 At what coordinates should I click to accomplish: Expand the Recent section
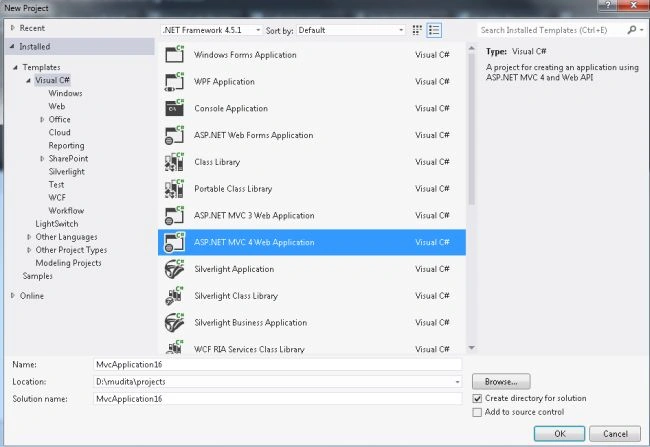12,28
